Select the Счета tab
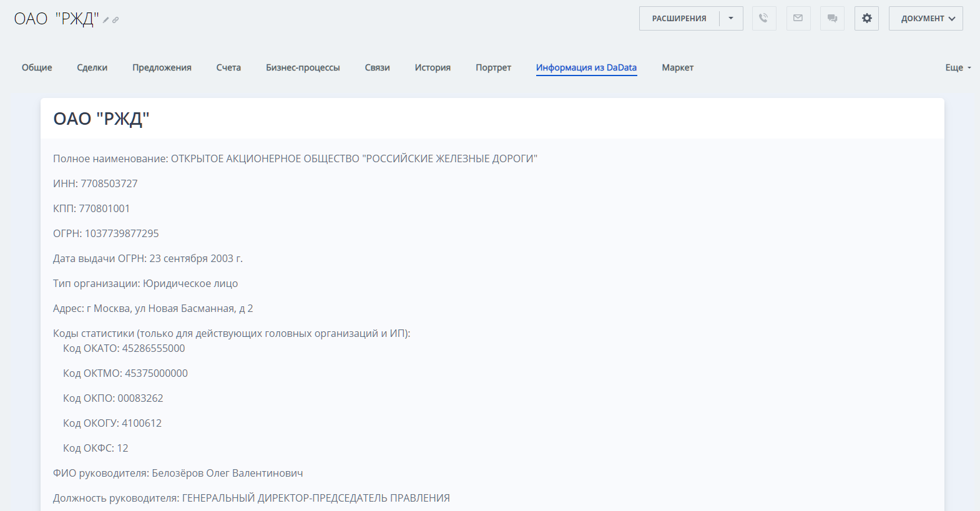 point(228,67)
